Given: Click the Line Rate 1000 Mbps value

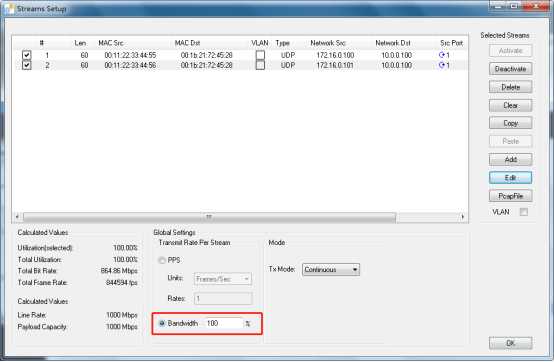Looking at the screenshot, I should point(122,315).
